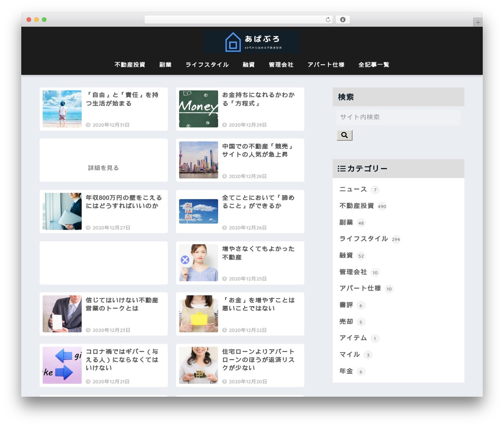
Task: Select 年金 category in sidebar
Action: (346, 371)
